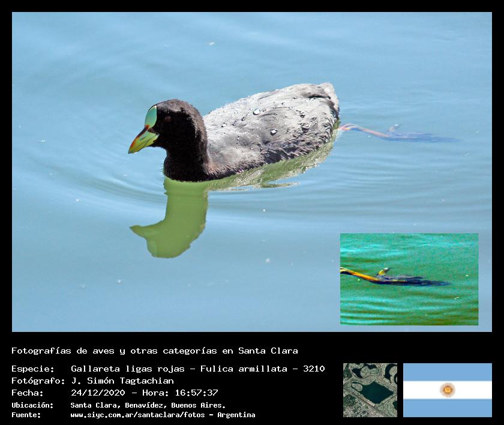The width and height of the screenshot is (504, 425).
Task: Click the Fotógrafo label
Action: [x=38, y=381]
